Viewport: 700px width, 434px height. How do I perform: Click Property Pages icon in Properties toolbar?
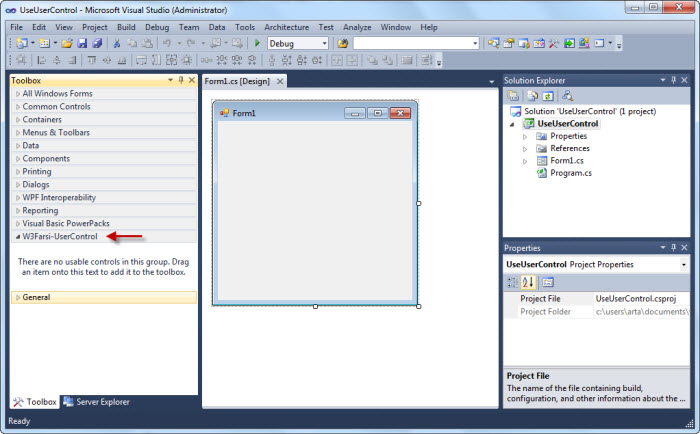[548, 282]
